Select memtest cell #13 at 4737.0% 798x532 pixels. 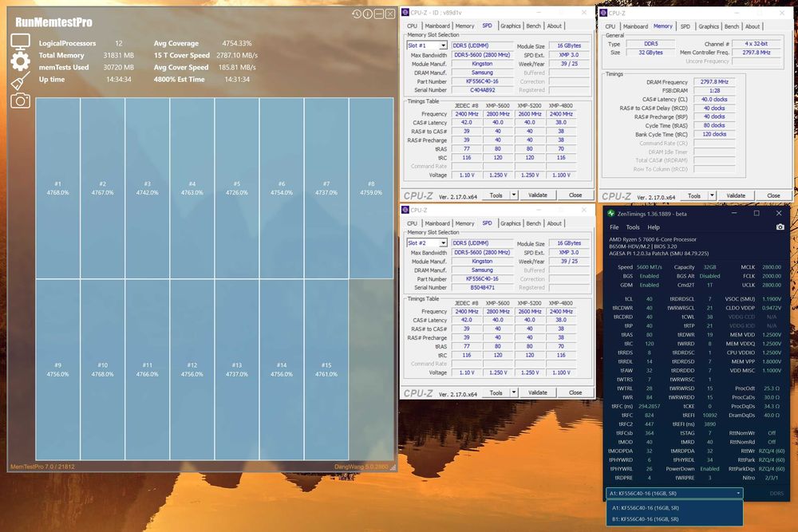coord(237,370)
